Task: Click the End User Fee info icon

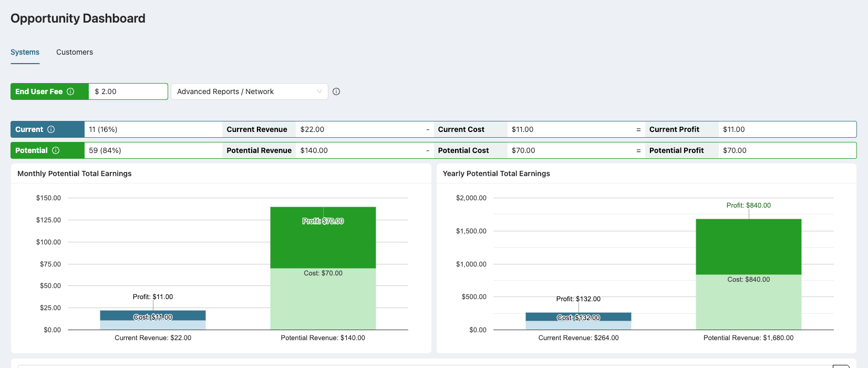Action: pos(70,91)
